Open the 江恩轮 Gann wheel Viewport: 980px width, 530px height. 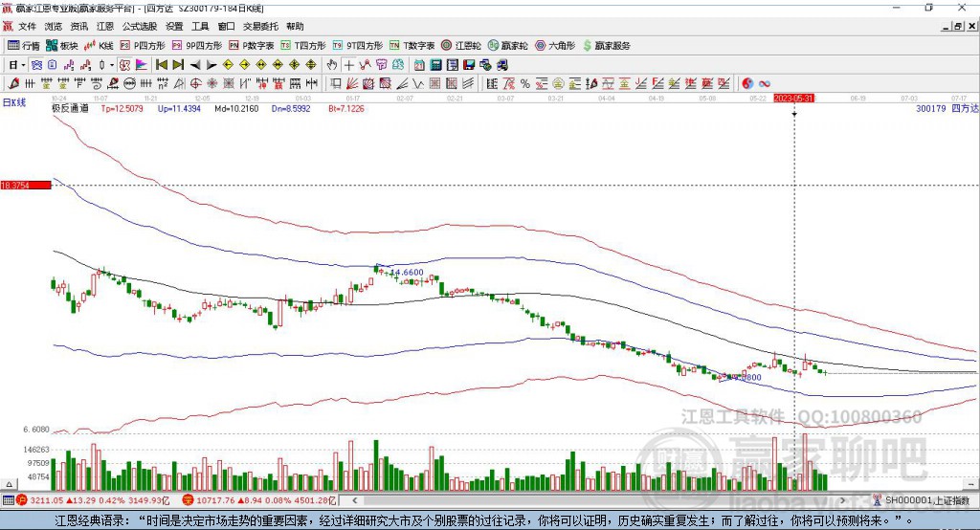[461, 46]
